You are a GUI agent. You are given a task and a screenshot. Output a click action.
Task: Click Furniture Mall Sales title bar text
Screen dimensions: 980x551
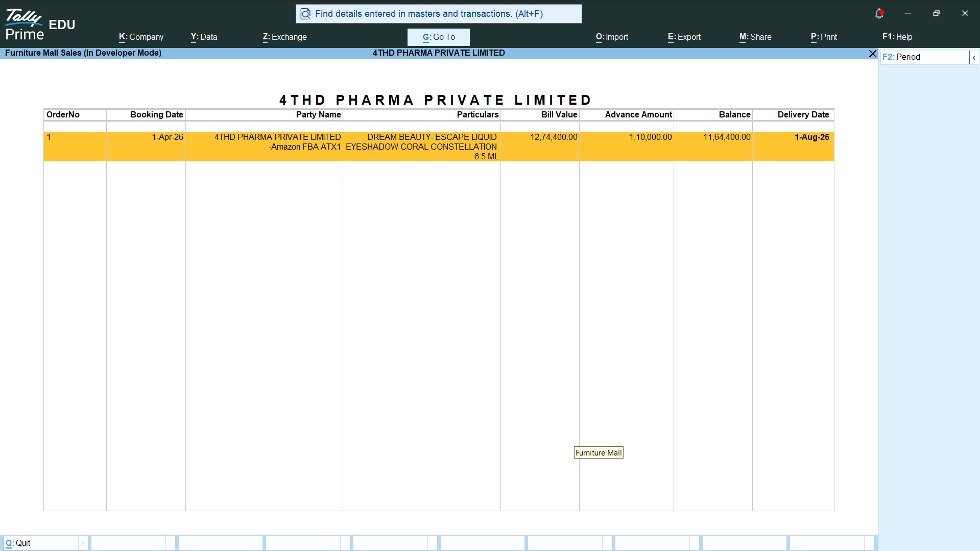83,53
